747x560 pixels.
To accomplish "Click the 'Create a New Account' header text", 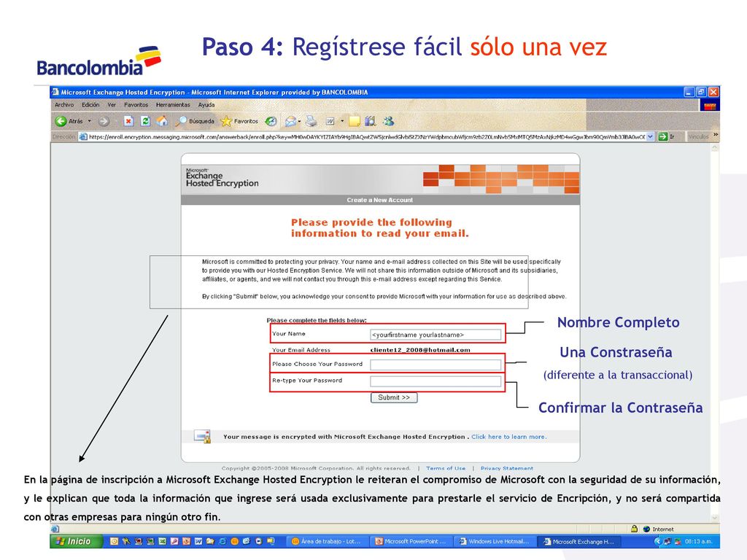I will point(379,200).
